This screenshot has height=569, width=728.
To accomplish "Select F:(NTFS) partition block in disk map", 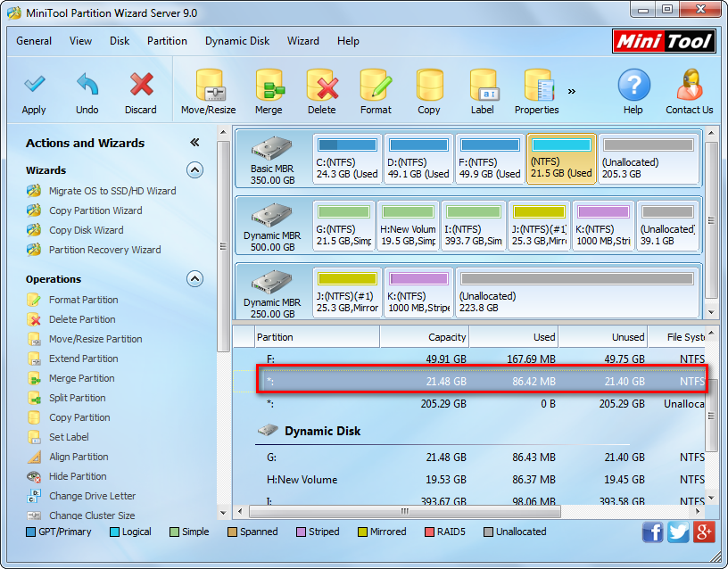I will 491,159.
